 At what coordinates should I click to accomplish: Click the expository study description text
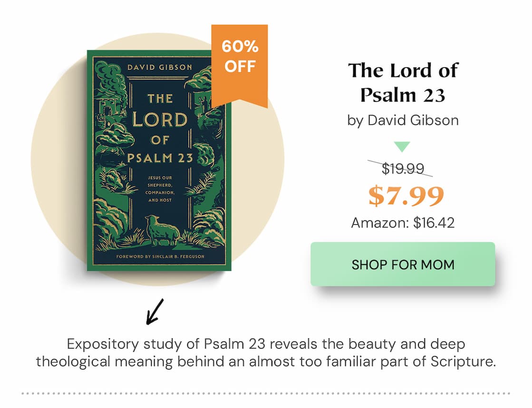coord(266,353)
